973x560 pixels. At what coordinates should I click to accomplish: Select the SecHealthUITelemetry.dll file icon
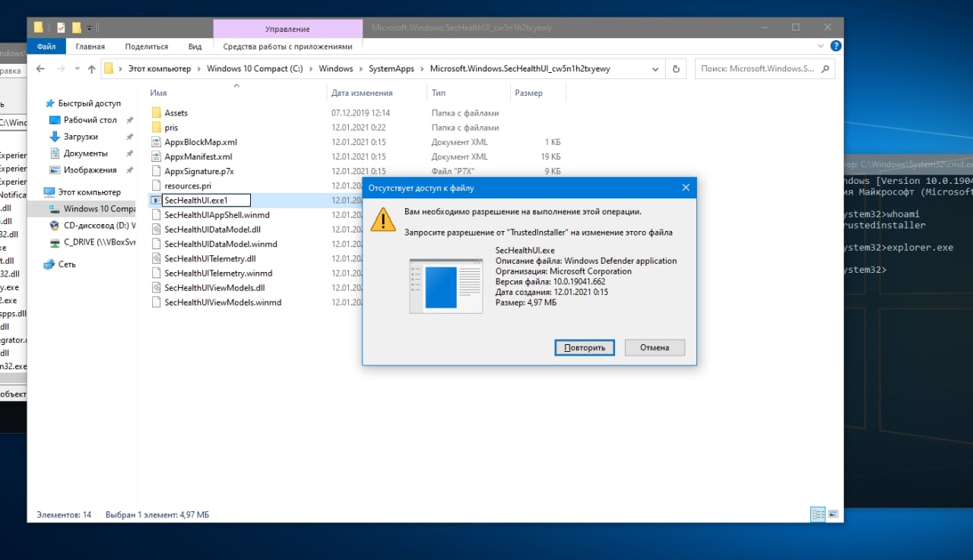157,258
